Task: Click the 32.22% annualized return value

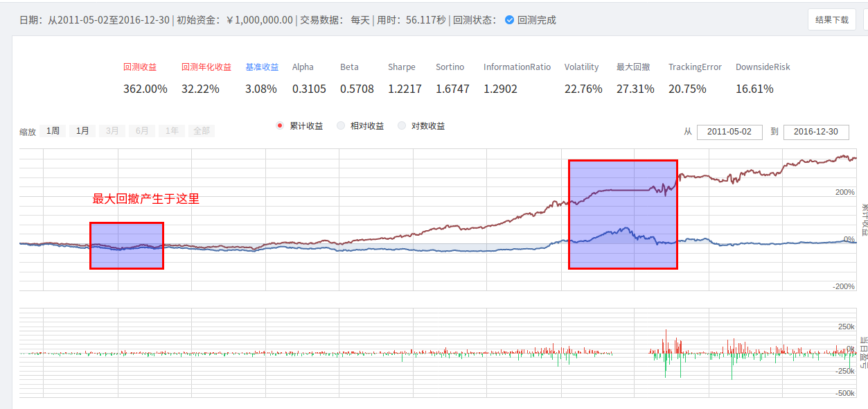Action: (x=200, y=89)
